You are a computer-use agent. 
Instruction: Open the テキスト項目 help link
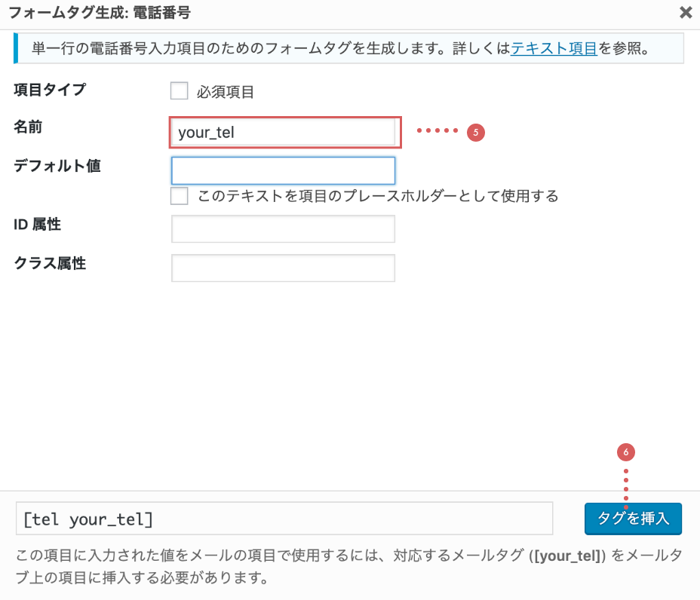(x=554, y=51)
